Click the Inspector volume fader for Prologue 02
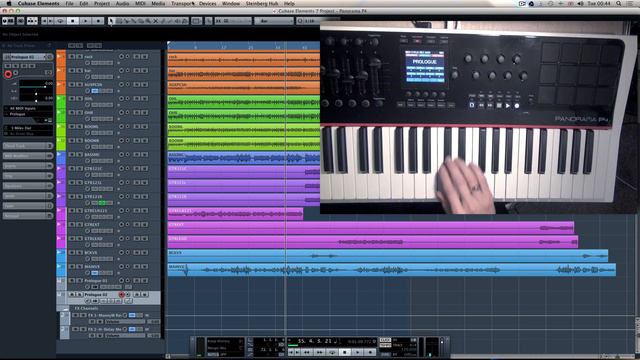640x360 pixels. (36, 84)
